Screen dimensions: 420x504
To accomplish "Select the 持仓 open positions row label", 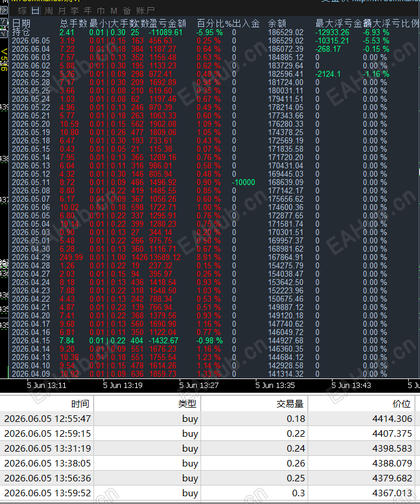I will pos(21,32).
